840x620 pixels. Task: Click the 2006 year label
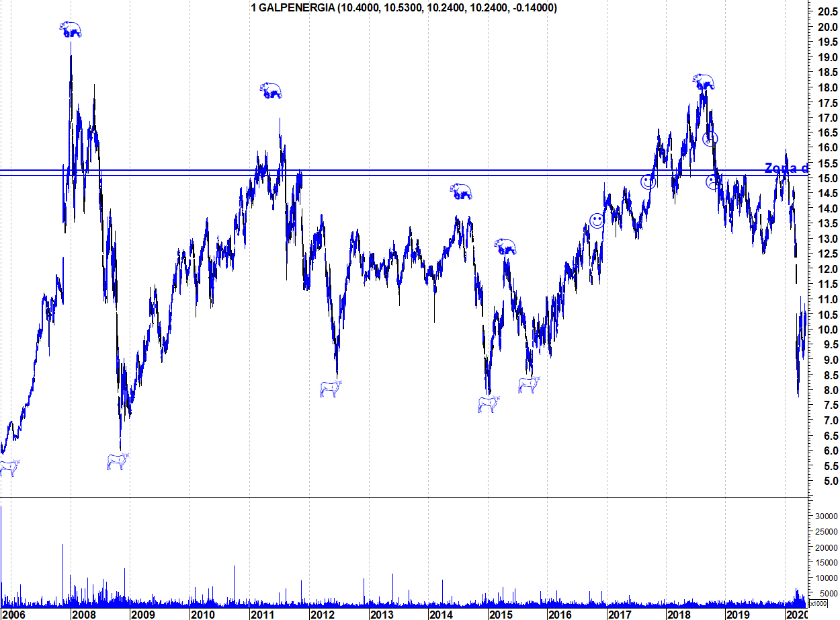(x=14, y=614)
